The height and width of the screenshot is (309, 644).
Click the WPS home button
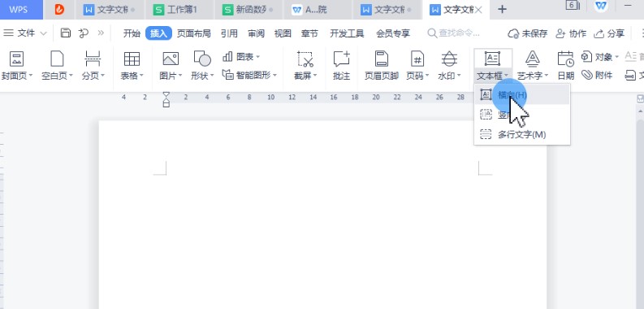point(21,10)
